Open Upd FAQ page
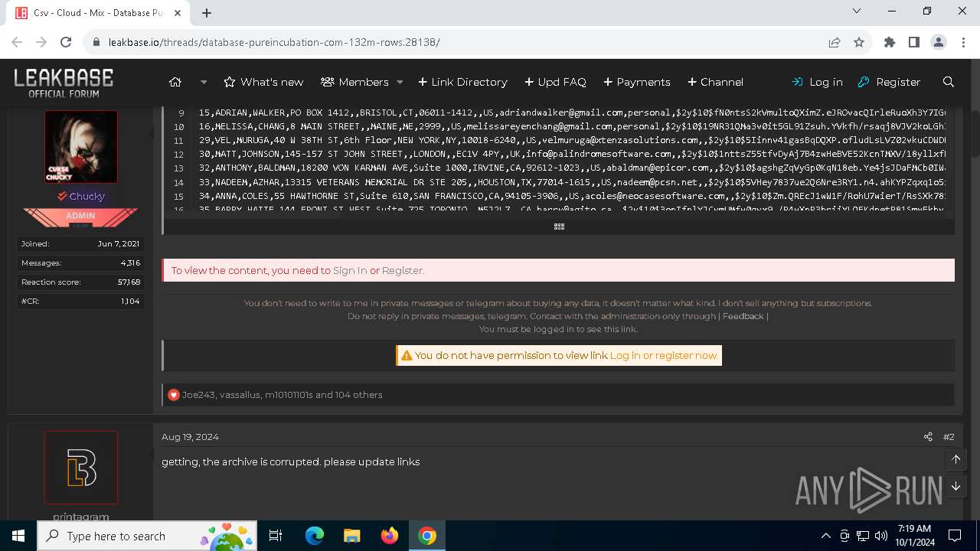Image resolution: width=980 pixels, height=551 pixels. click(555, 82)
